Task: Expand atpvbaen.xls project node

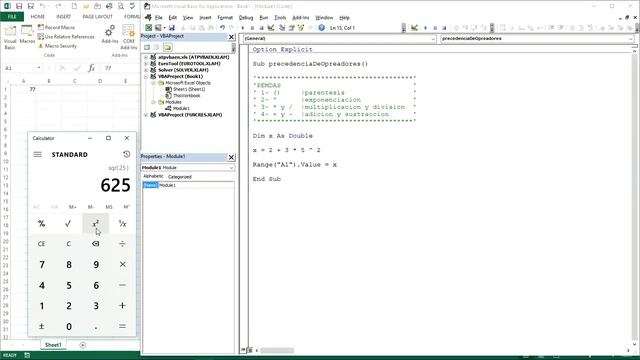Action: tap(146, 58)
